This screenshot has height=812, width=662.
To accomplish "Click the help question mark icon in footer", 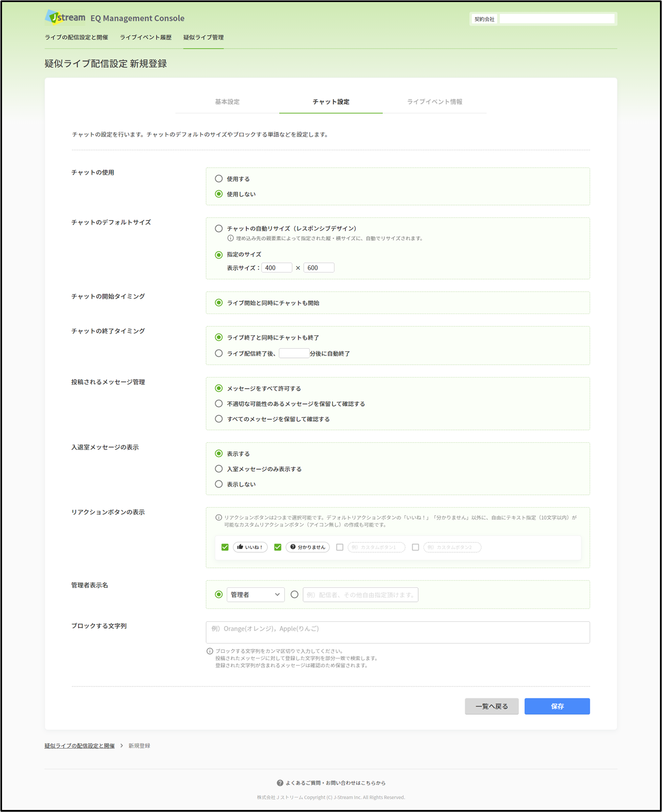I will [x=280, y=783].
